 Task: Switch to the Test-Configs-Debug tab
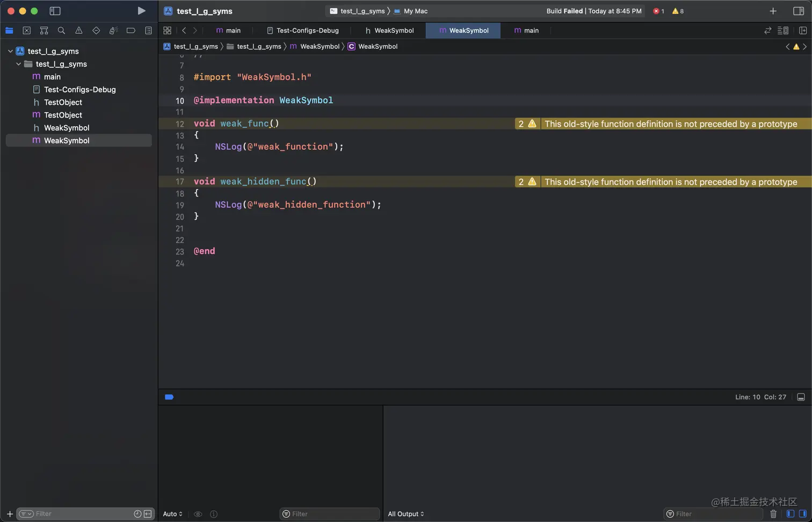[302, 31]
